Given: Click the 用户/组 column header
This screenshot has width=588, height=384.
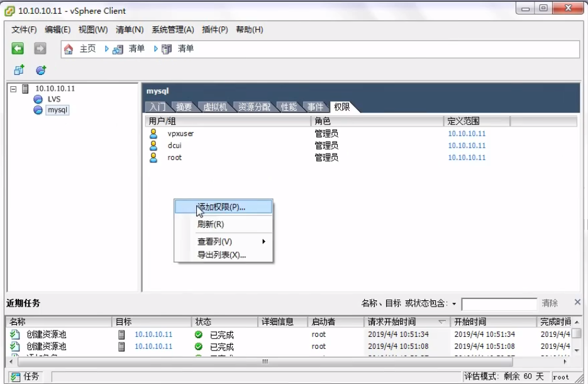Looking at the screenshot, I should pos(228,121).
